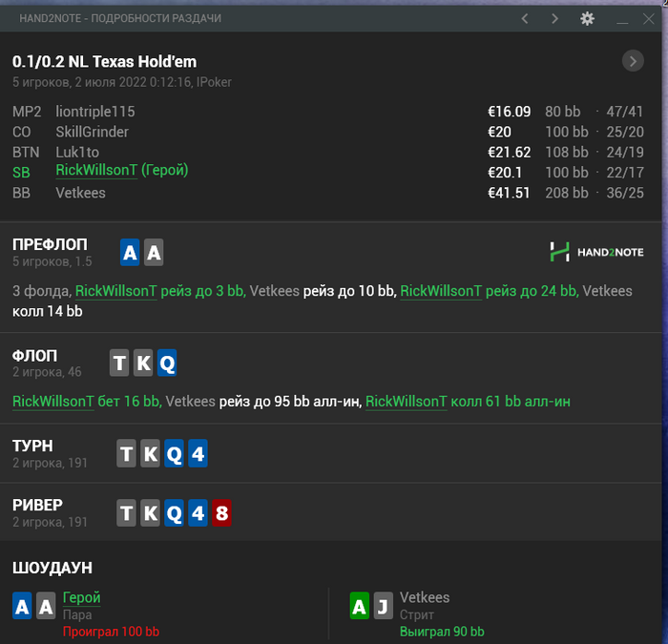Click the gray King card on the turn row
Image resolution: width=668 pixels, height=644 pixels.
click(x=150, y=453)
